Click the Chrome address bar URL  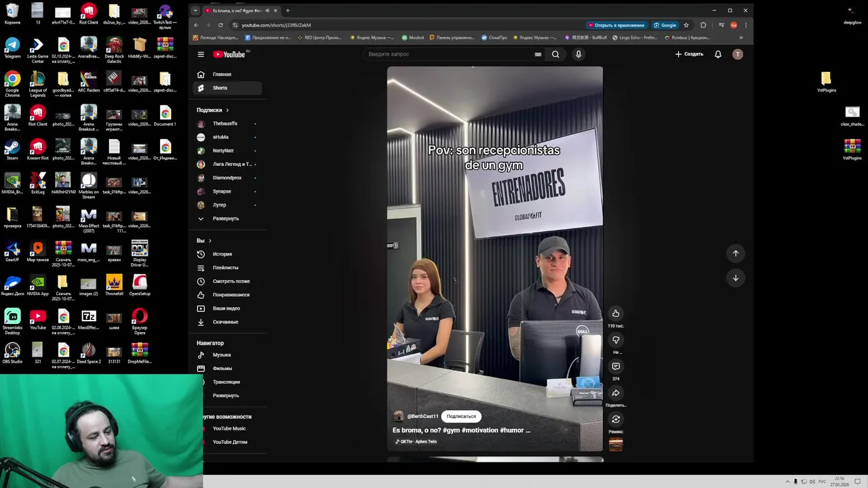[x=276, y=25]
